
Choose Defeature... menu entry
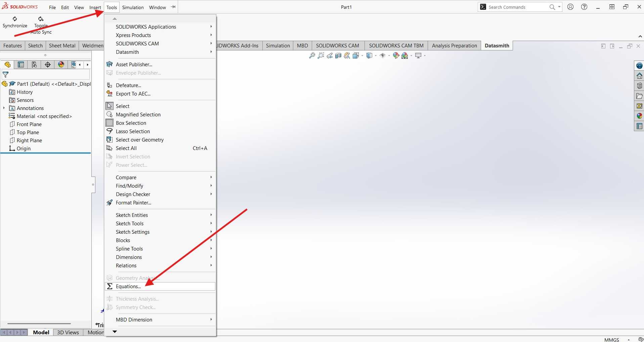[x=160, y=85]
